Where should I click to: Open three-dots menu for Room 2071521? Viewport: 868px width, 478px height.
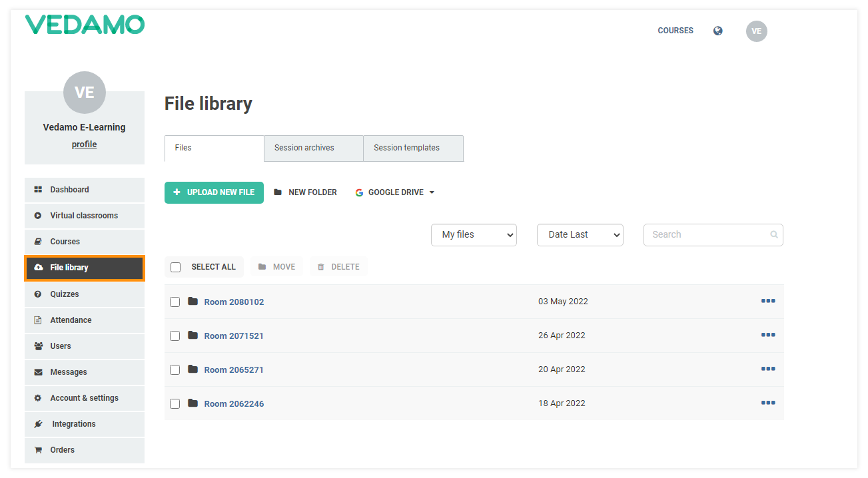[x=768, y=335]
